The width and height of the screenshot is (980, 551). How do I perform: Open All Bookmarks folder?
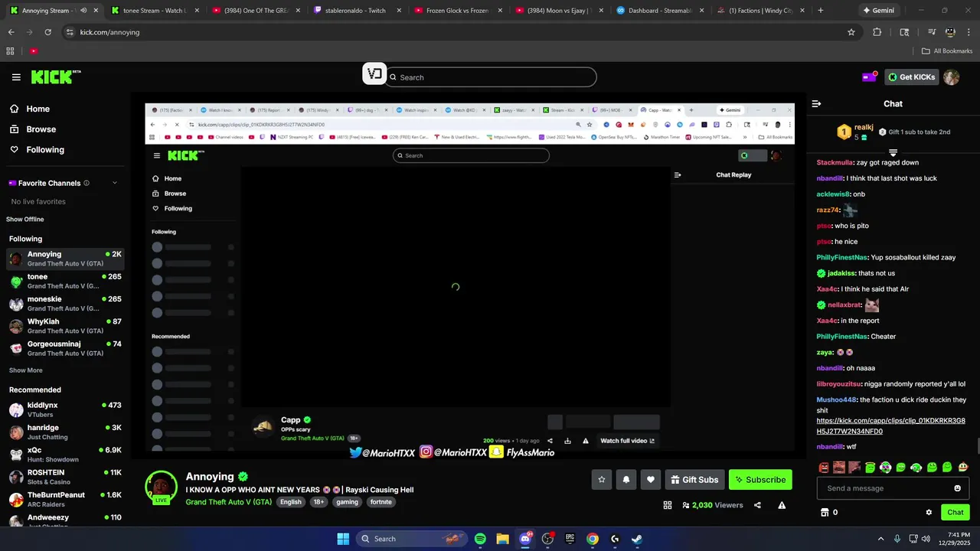(947, 51)
